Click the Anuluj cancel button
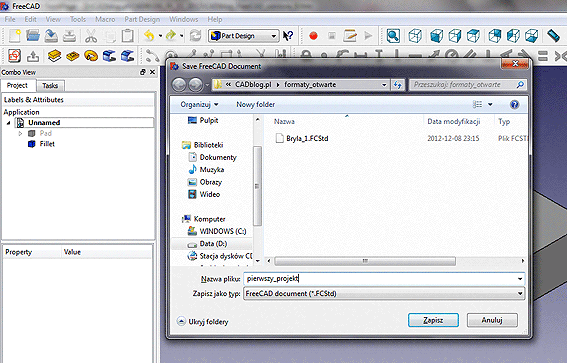Image resolution: width=567 pixels, height=363 pixels. pyautogui.click(x=492, y=320)
